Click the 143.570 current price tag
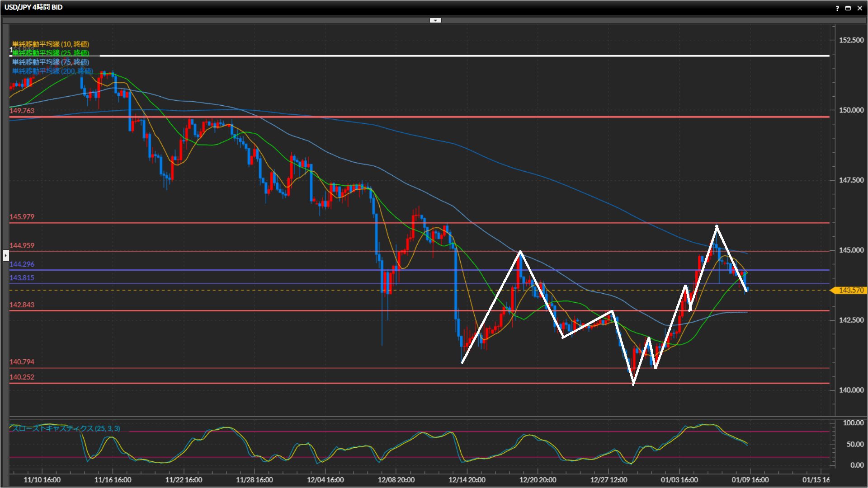The image size is (868, 488). point(850,290)
